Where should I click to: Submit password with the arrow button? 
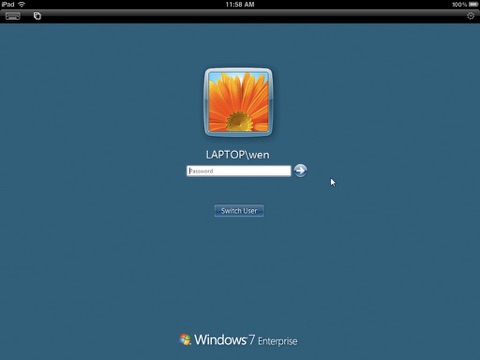point(300,171)
